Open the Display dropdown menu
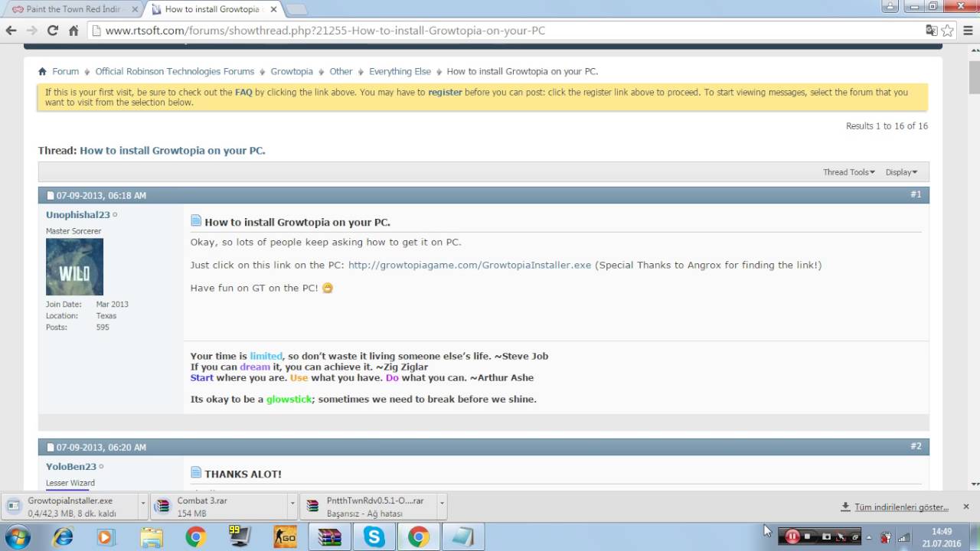Screen dimensions: 980x551 [x=902, y=172]
